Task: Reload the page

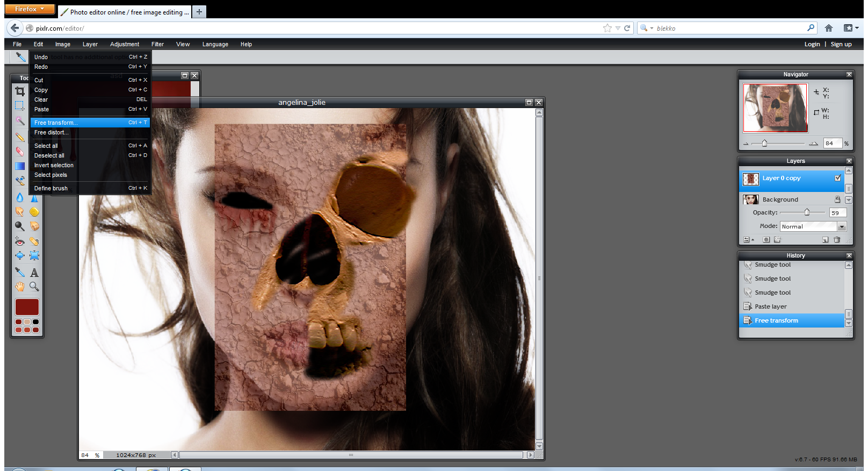Action: [627, 28]
